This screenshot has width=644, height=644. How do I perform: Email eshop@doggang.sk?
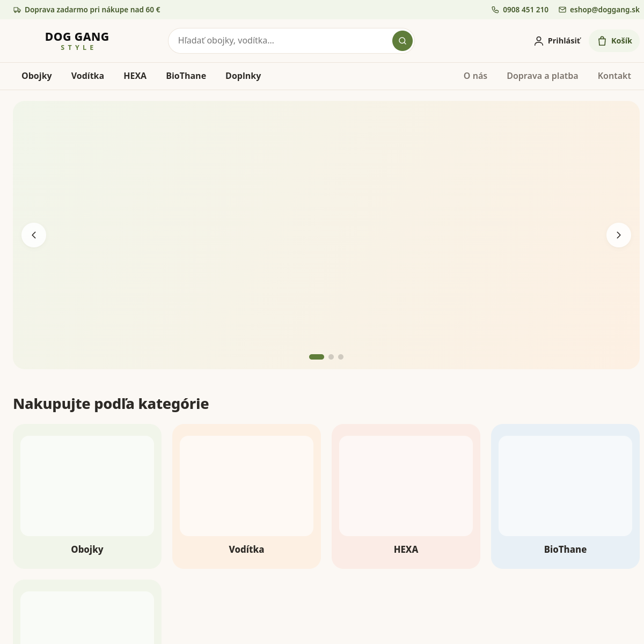click(x=605, y=10)
